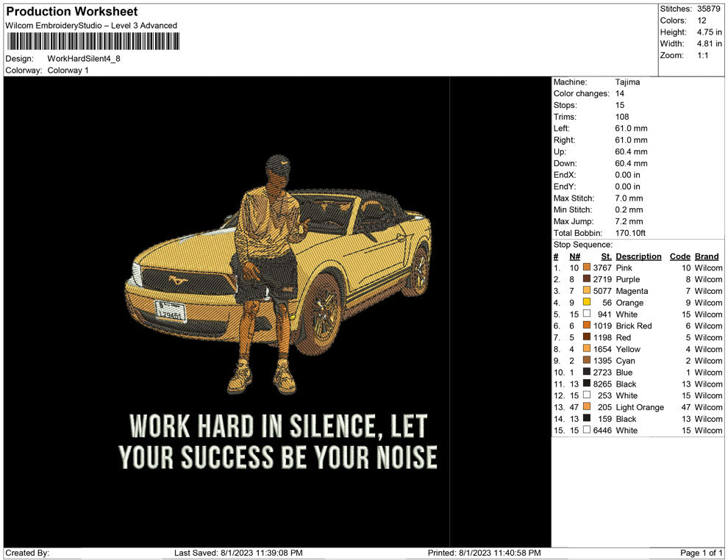This screenshot has height=560, width=728.
Task: Select the Orange swatch in row 4
Action: [x=587, y=302]
